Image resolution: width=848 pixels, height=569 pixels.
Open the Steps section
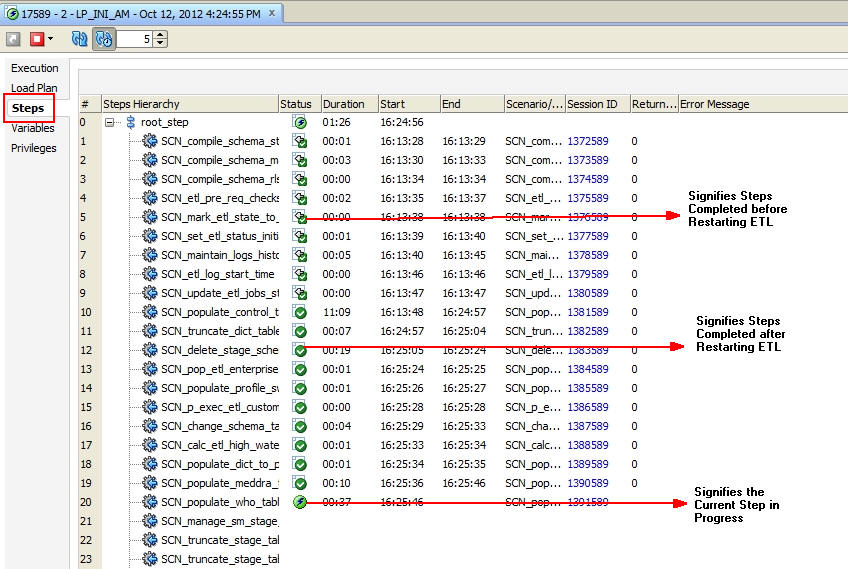[28, 108]
